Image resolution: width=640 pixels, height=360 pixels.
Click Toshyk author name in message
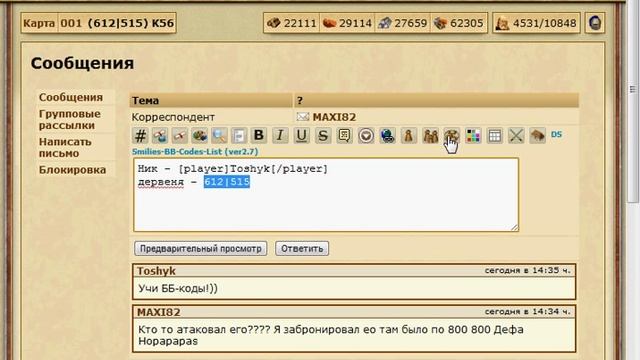click(156, 271)
